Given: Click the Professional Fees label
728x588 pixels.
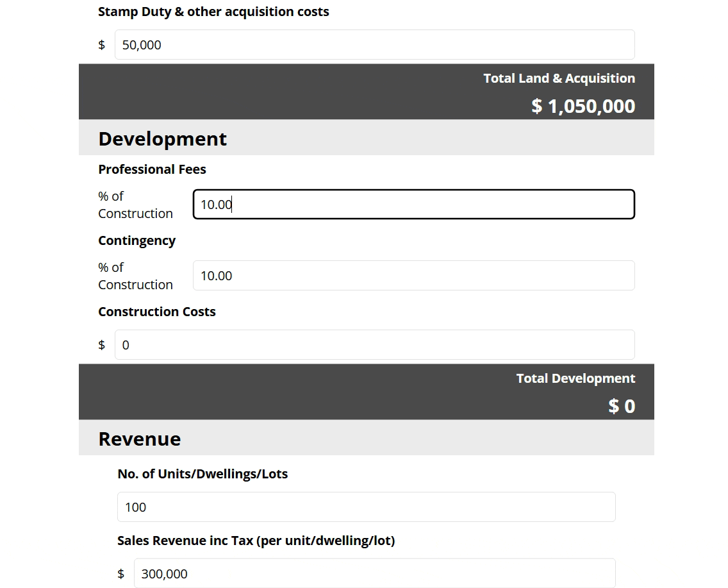Looking at the screenshot, I should coord(152,169).
